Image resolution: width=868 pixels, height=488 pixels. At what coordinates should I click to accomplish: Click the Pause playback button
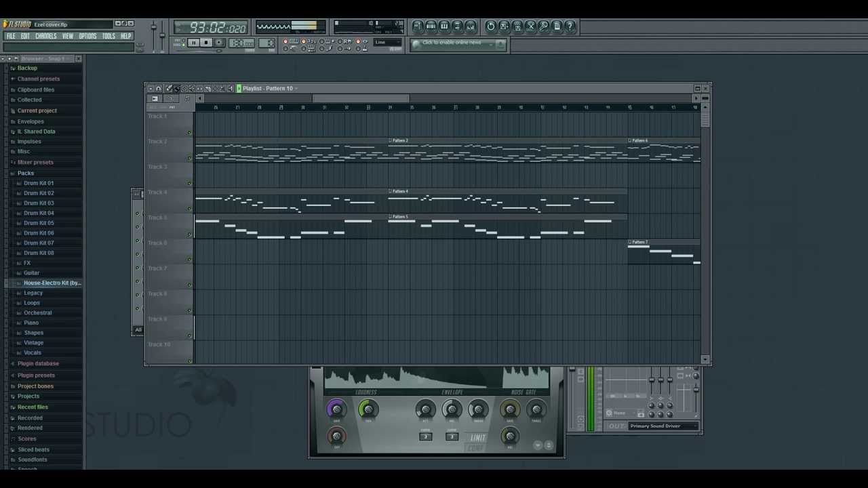pos(193,43)
